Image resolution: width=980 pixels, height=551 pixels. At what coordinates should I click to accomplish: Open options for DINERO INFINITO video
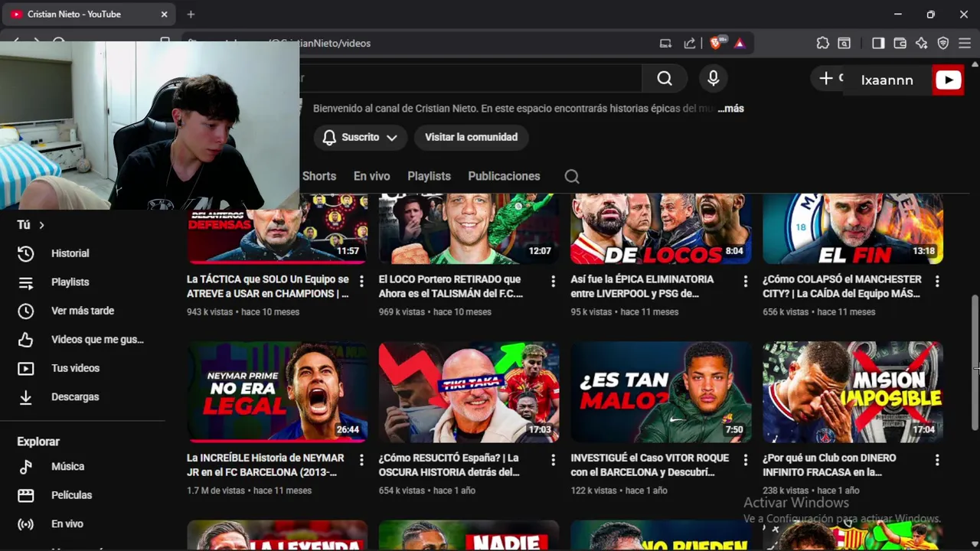click(x=937, y=460)
